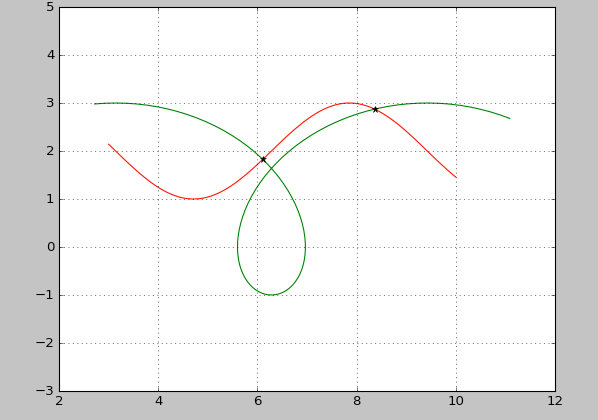
Task: Click the x-axis tick label 6
Action: [258, 401]
